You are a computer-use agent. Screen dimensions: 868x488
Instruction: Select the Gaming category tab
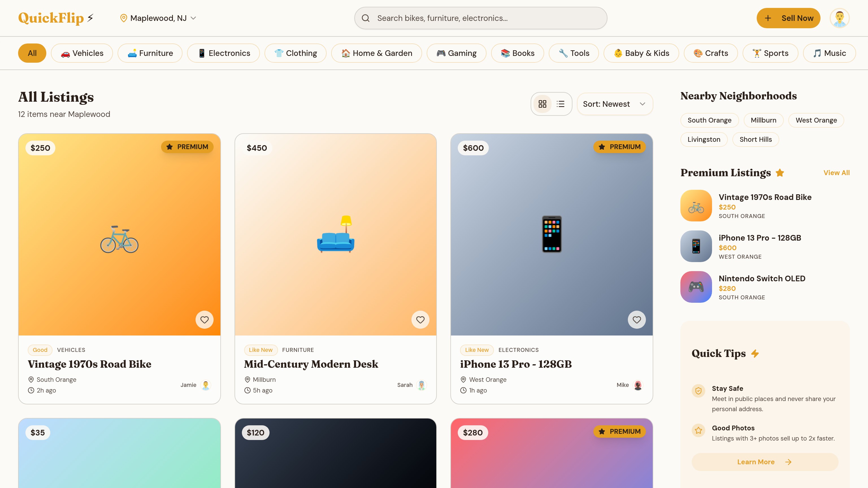click(456, 53)
